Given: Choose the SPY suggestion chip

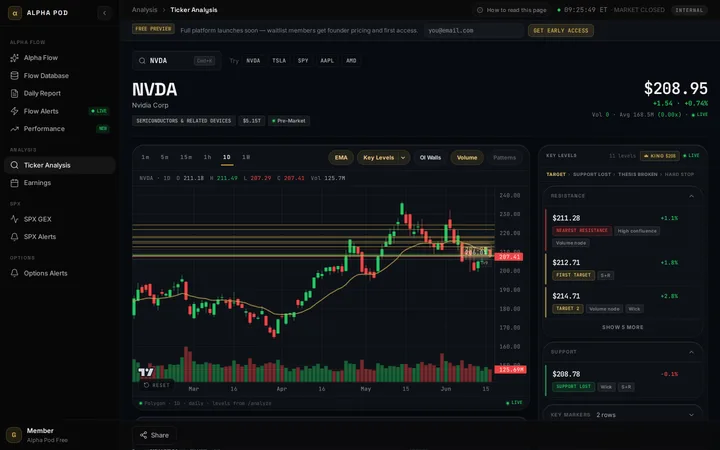Looking at the screenshot, I should pos(303,61).
